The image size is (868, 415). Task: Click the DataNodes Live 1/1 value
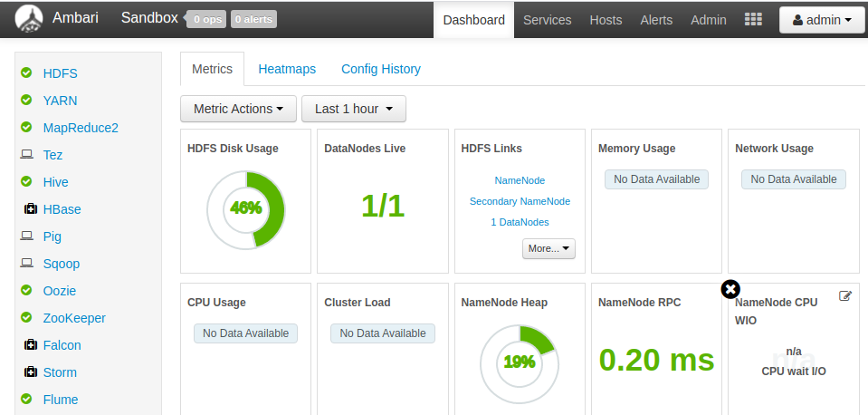tap(383, 206)
